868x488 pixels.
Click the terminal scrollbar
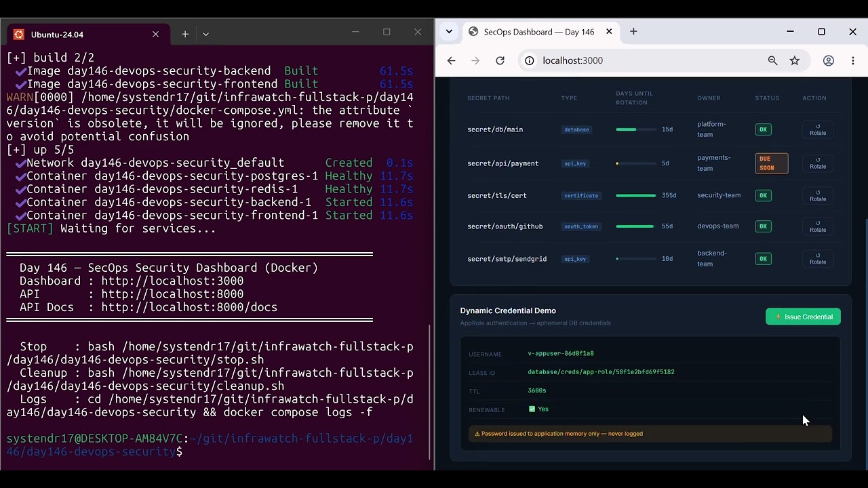coord(431,393)
